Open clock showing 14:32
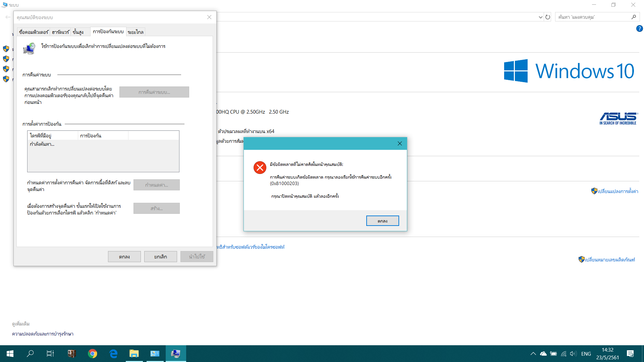The height and width of the screenshot is (362, 644). pos(607,354)
